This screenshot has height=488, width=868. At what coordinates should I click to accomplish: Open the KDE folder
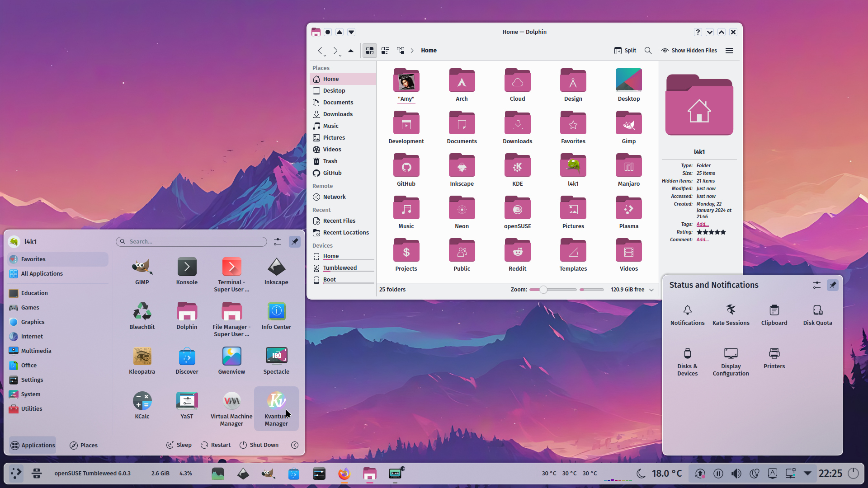pos(517,170)
